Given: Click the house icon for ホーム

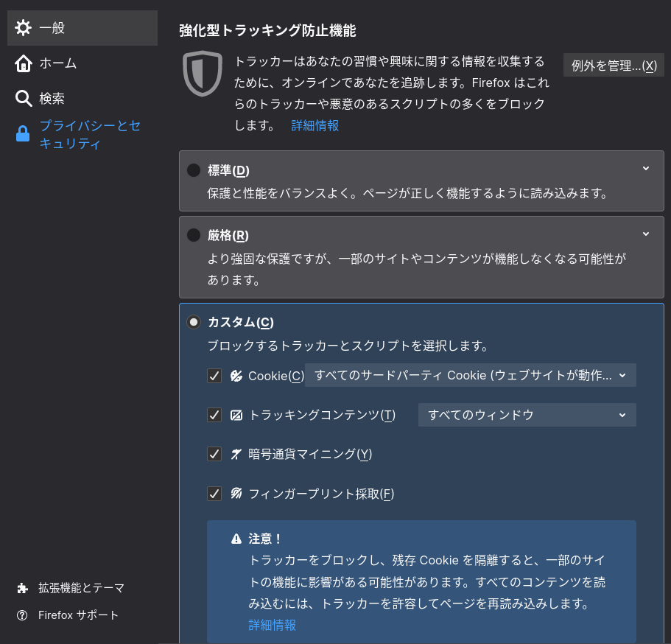Looking at the screenshot, I should coord(23,63).
